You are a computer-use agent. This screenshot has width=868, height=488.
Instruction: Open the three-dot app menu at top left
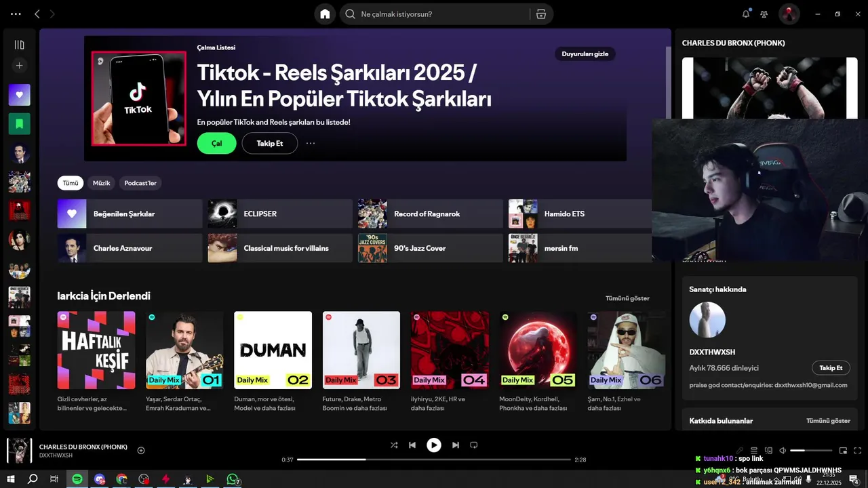[x=16, y=14]
